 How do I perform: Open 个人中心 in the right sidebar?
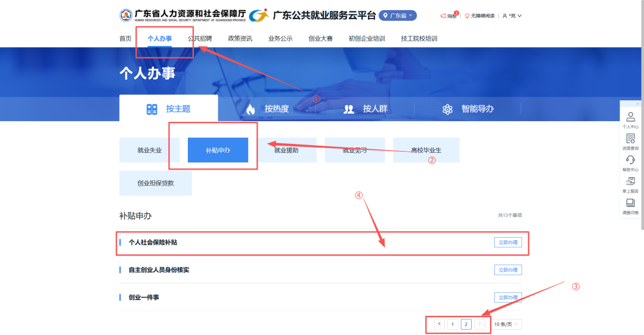630,120
